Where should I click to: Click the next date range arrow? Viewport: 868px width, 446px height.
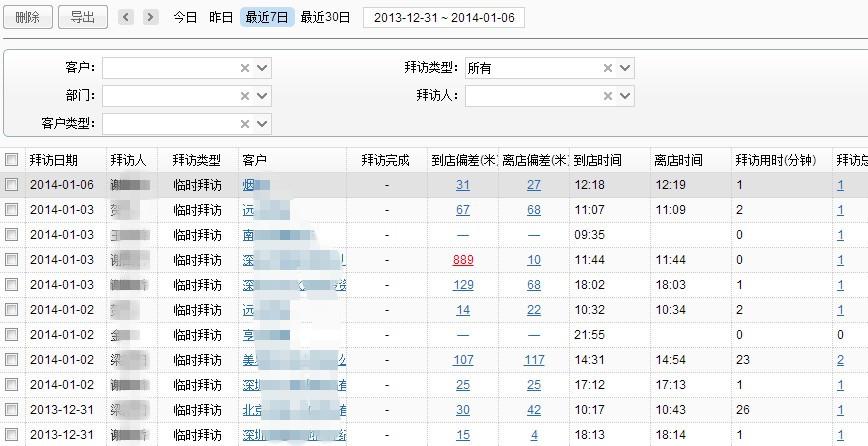150,17
